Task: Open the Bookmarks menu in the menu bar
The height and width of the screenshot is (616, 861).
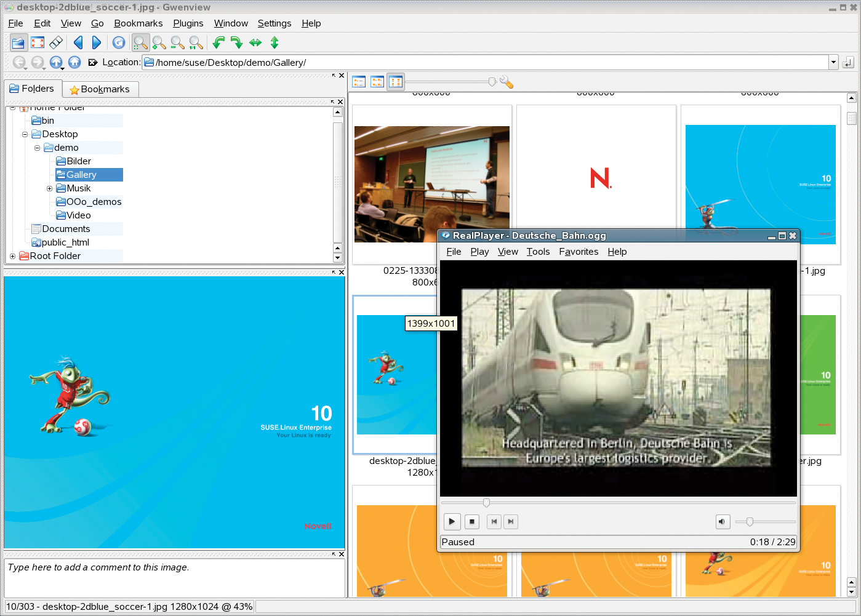Action: [138, 23]
